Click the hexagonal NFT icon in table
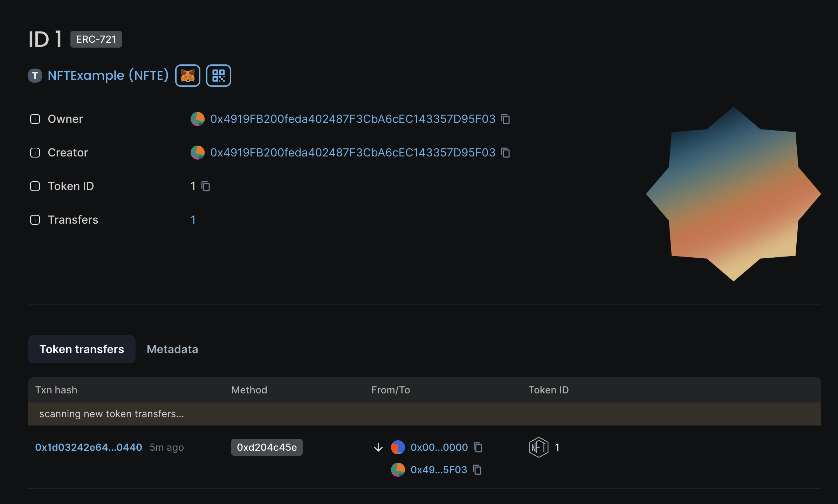 538,447
